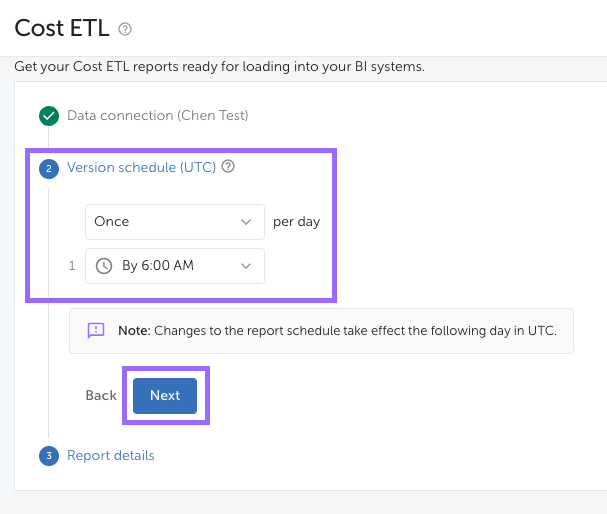Click help icon next to Version schedule (UTC)
The height and width of the screenshot is (514, 607).
[x=228, y=167]
